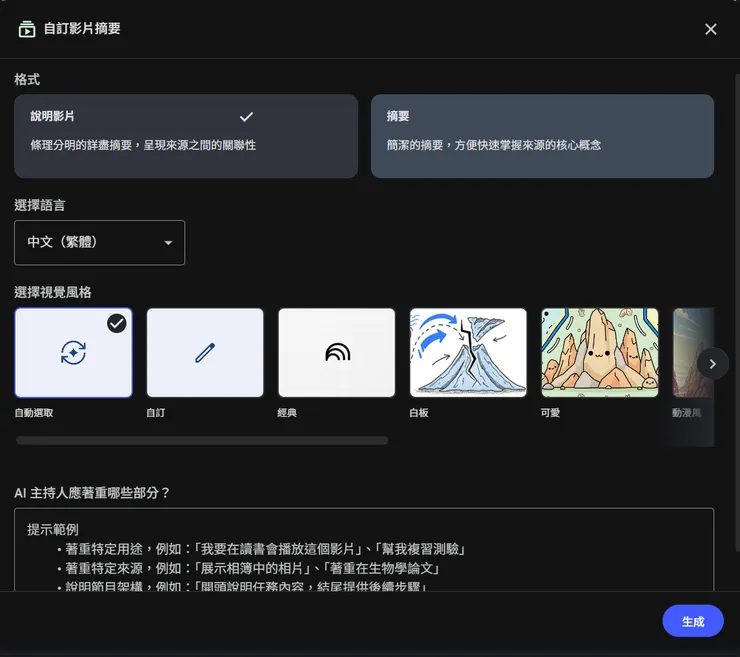This screenshot has height=657, width=740.
Task: Click the 經典 caption text
Action: pos(287,413)
